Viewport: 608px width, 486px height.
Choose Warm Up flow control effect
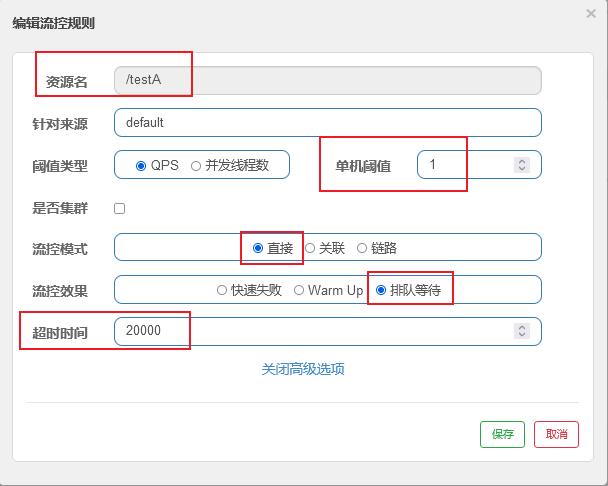tap(299, 290)
